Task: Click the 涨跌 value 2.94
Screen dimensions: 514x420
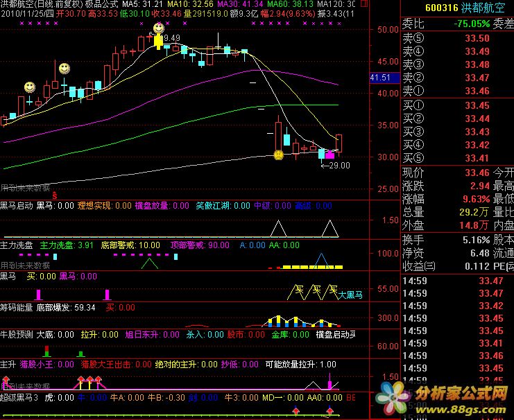Action: click(x=479, y=186)
